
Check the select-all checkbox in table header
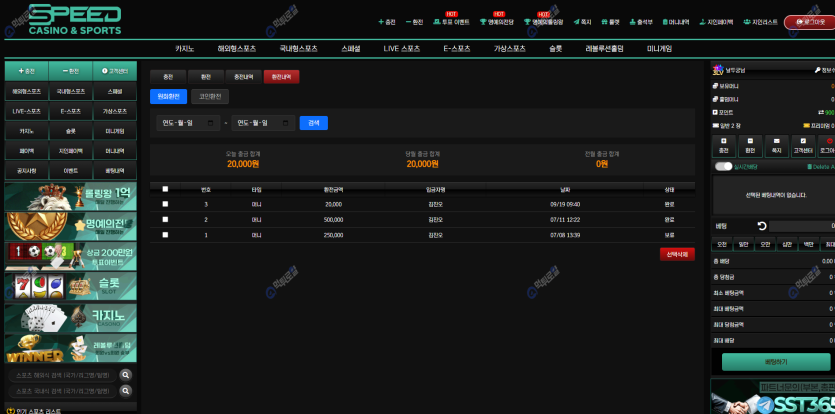[x=165, y=189]
